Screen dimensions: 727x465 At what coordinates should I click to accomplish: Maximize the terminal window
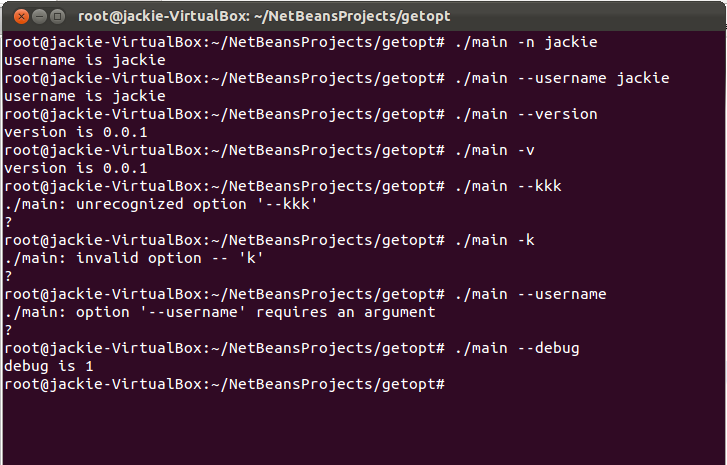(56, 15)
